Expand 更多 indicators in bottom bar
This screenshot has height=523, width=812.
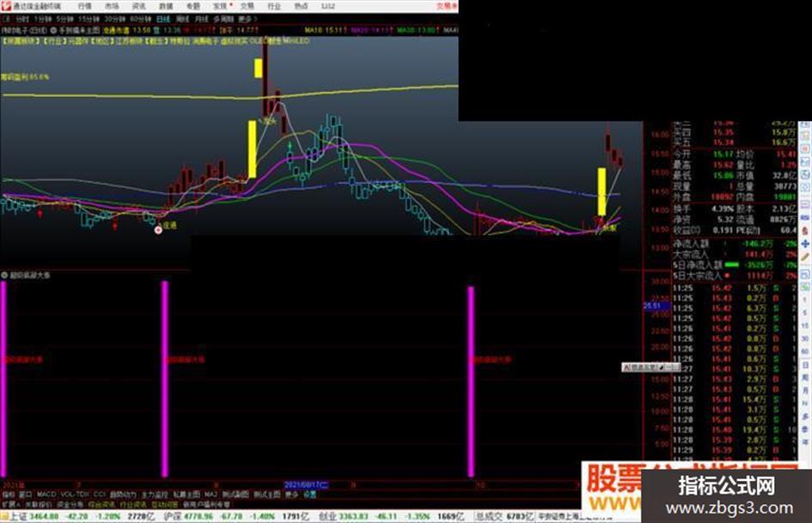[292, 495]
